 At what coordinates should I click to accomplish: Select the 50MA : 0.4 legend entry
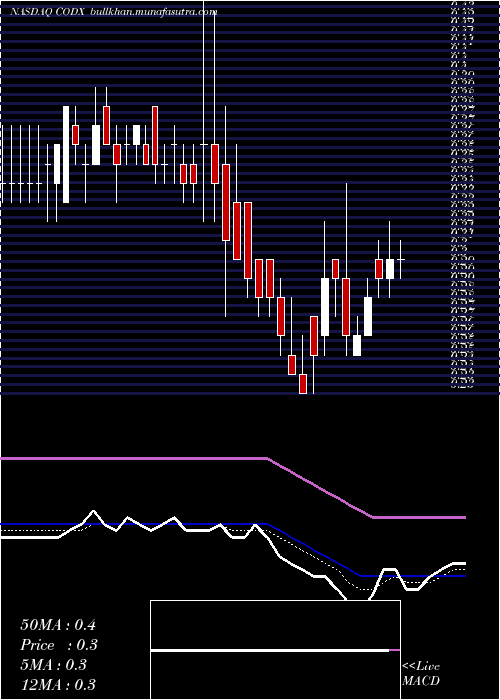click(x=58, y=625)
